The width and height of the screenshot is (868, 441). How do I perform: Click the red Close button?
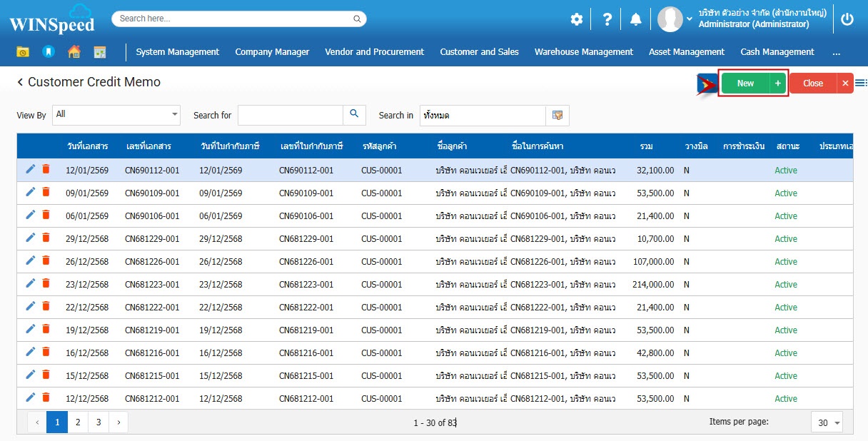coord(813,83)
